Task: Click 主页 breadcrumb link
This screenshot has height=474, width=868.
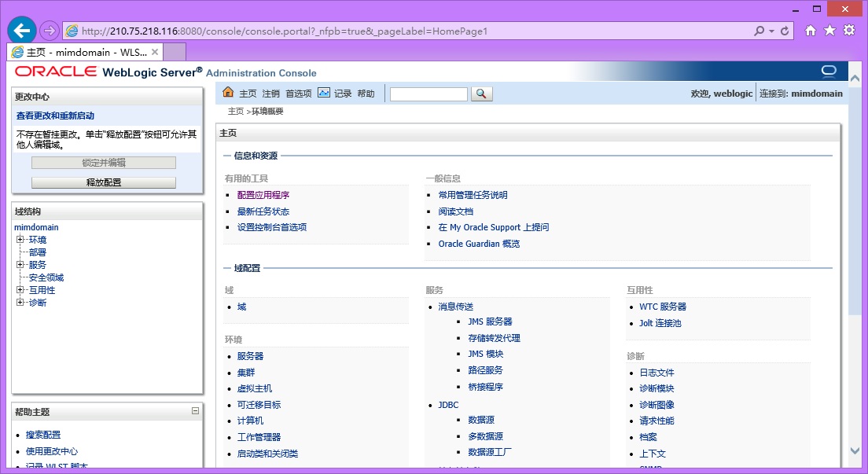Action: [236, 112]
